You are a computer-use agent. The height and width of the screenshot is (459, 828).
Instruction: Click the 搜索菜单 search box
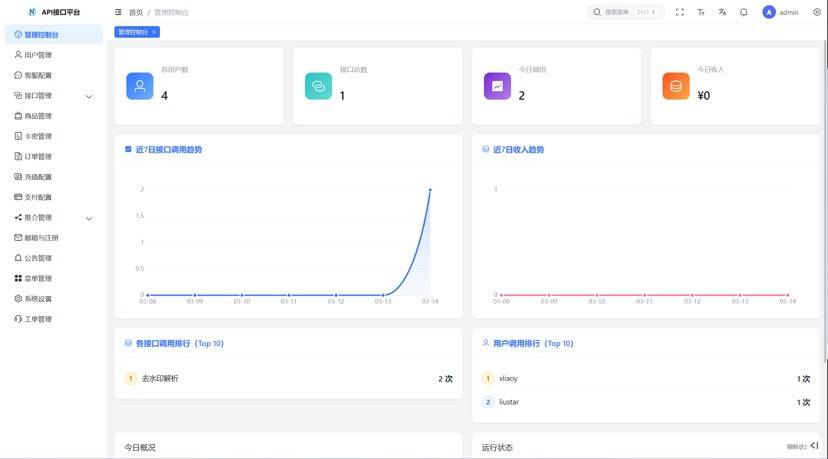[624, 12]
